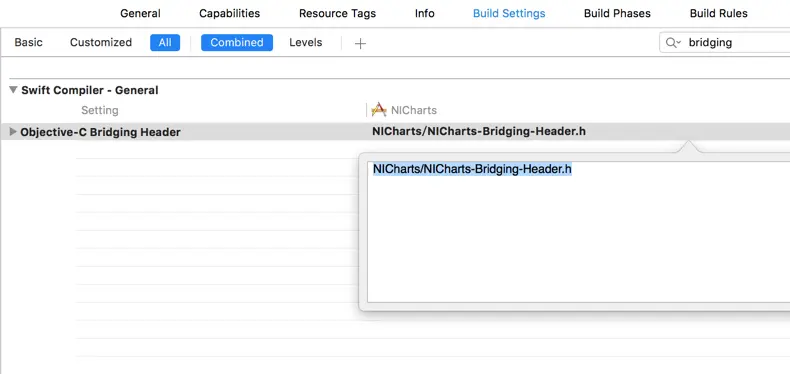Screen dimensions: 790x374
Task: Filter to Customized settings
Action: pyautogui.click(x=101, y=42)
